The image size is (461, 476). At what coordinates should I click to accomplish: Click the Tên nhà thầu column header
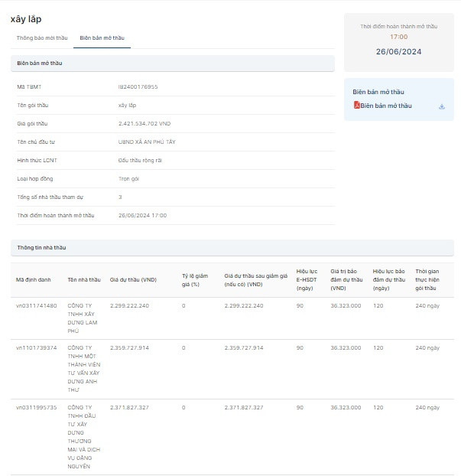[83, 279]
